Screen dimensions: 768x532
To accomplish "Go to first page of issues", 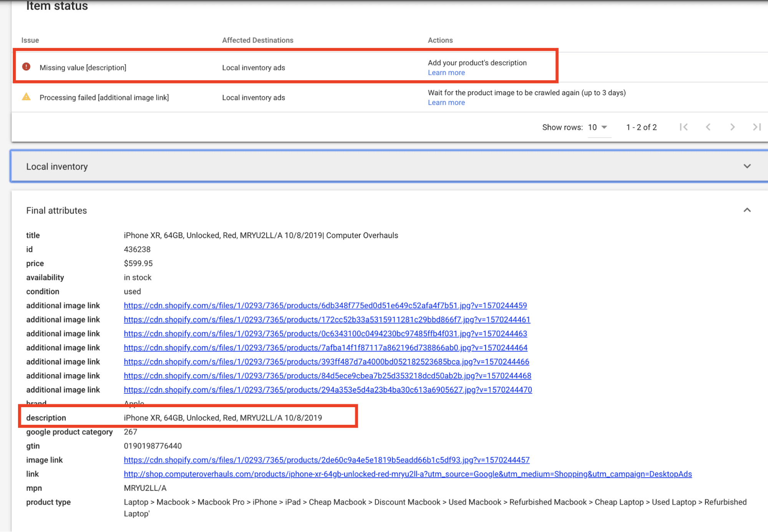I will (683, 127).
